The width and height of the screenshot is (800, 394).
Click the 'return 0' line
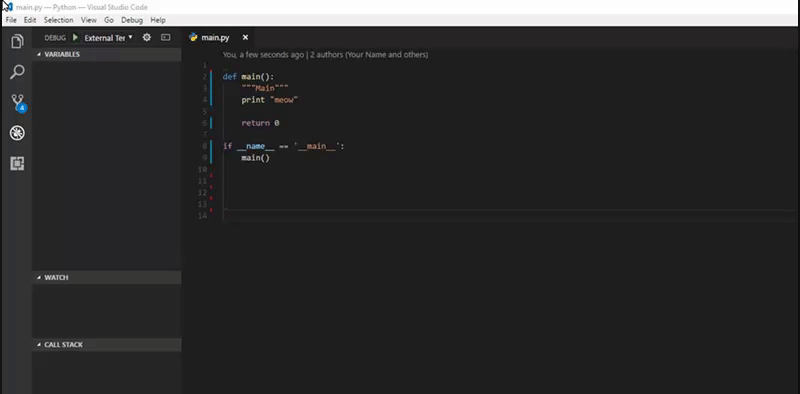tap(260, 123)
